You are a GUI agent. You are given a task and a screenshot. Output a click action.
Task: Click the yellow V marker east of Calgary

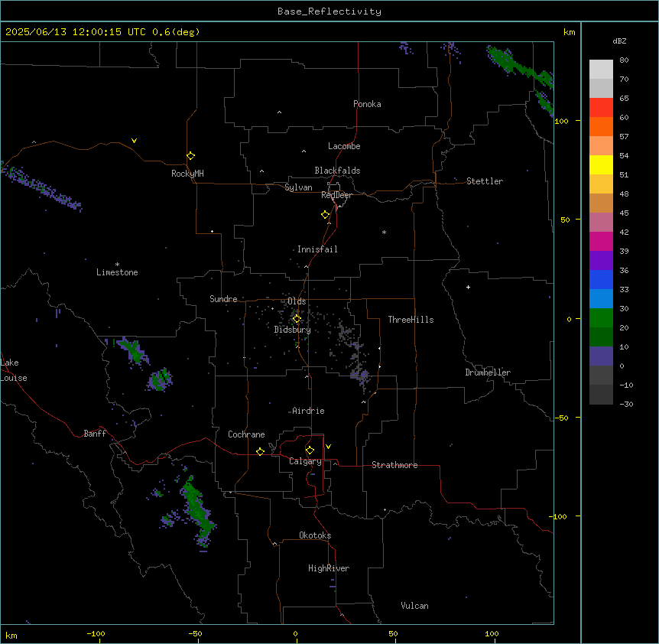click(328, 447)
